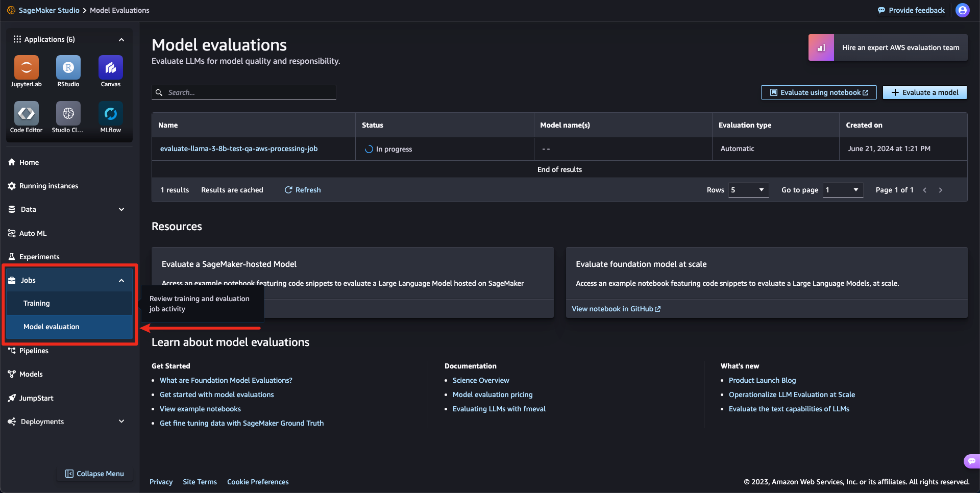The width and height of the screenshot is (980, 493).
Task: Open evaluate-llama-3-8b-test-qa-aws-processing-job link
Action: tap(239, 149)
